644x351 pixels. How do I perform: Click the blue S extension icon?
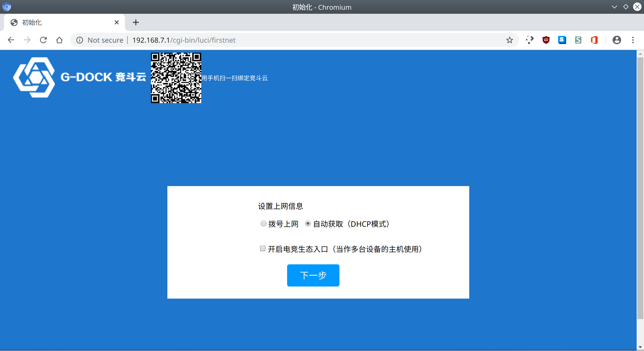tap(562, 40)
